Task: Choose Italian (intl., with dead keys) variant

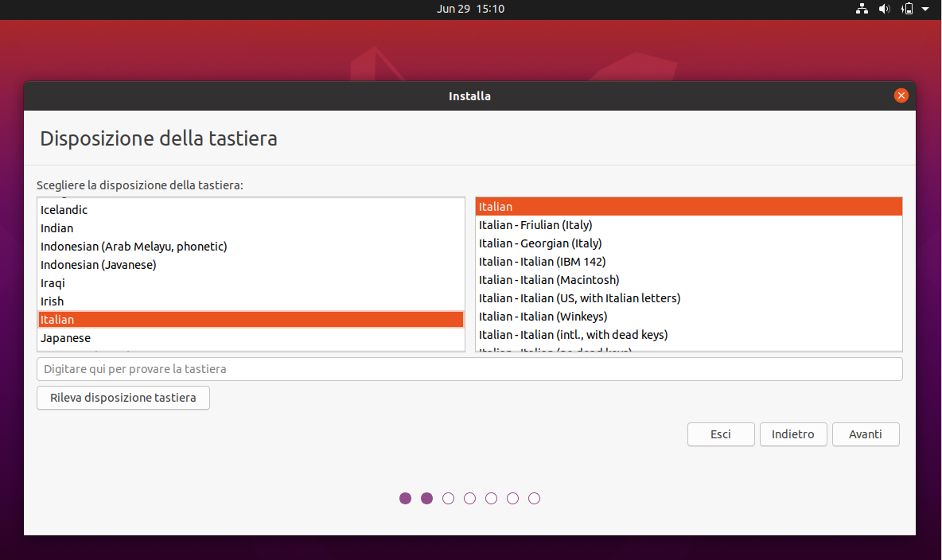Action: click(688, 335)
